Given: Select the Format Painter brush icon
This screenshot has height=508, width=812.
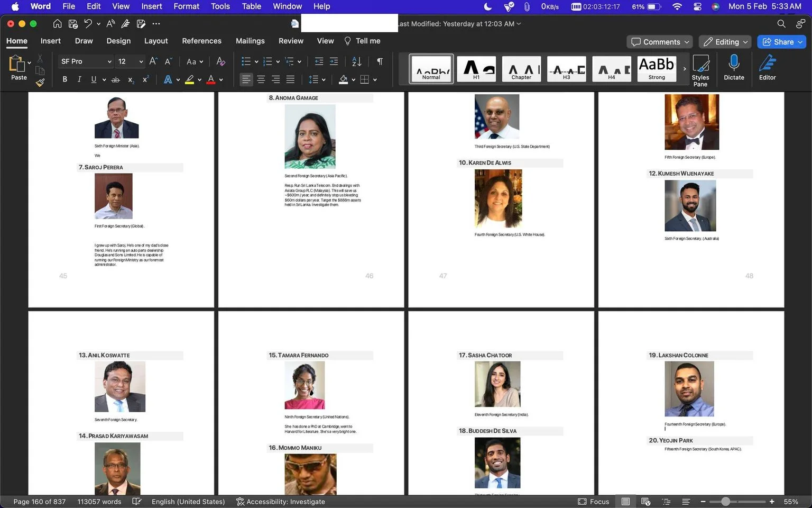Looking at the screenshot, I should click(40, 81).
